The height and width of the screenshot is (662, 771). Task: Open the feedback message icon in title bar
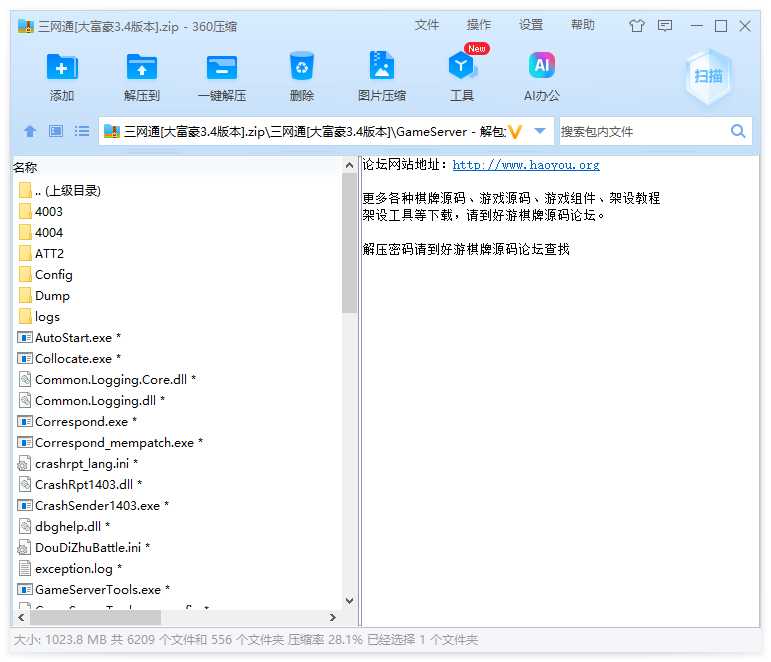click(x=665, y=26)
